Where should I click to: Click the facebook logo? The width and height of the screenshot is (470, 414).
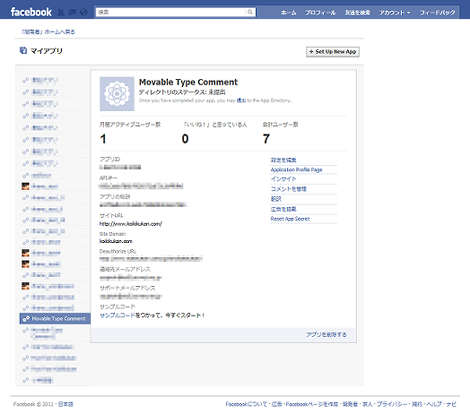(31, 12)
